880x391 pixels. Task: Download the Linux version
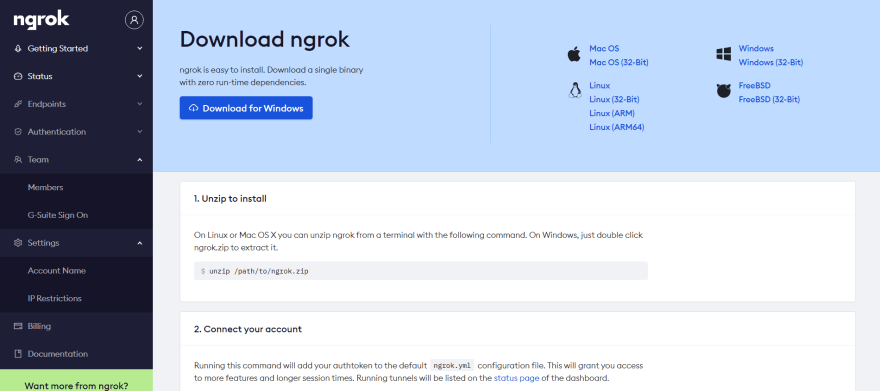(x=599, y=86)
